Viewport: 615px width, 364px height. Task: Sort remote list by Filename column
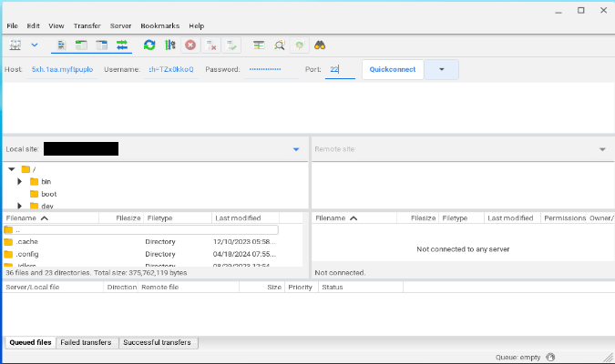[x=354, y=218]
